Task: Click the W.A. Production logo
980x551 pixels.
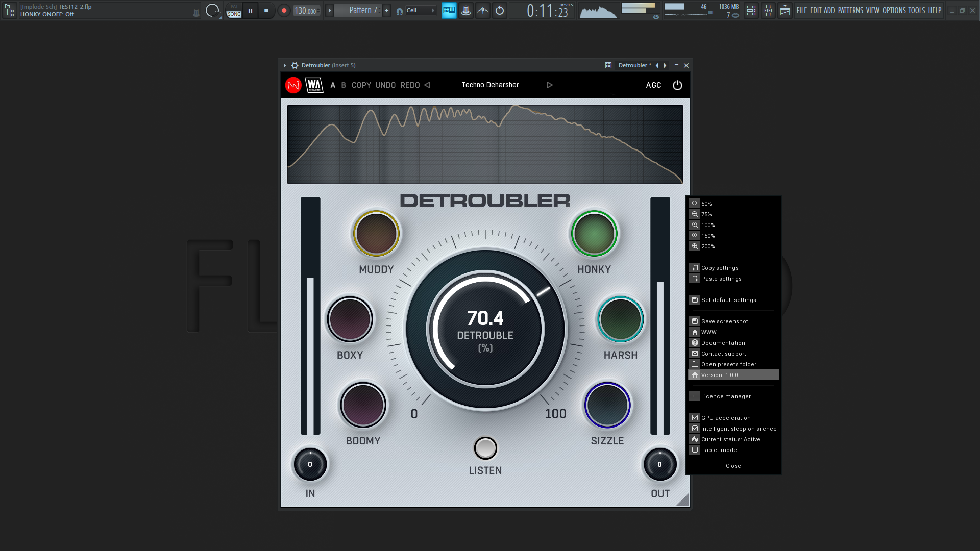Action: pyautogui.click(x=314, y=85)
